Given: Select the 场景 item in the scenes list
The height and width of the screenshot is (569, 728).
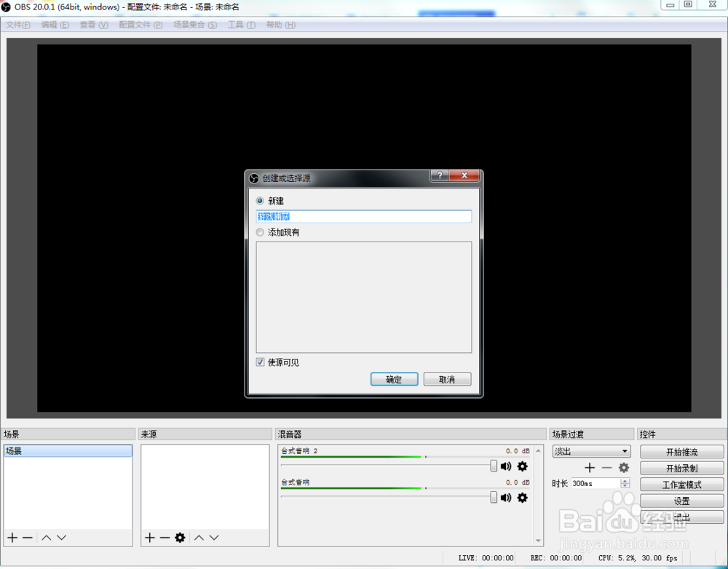Looking at the screenshot, I should click(68, 450).
